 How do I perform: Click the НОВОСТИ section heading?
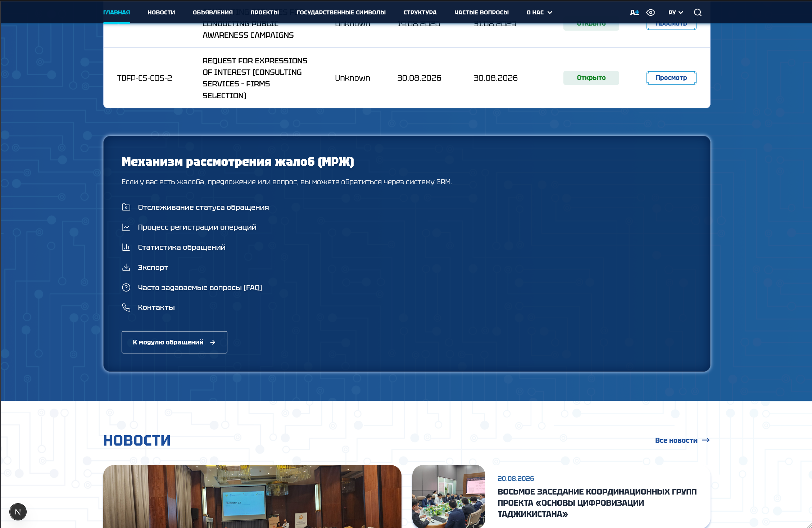point(137,441)
